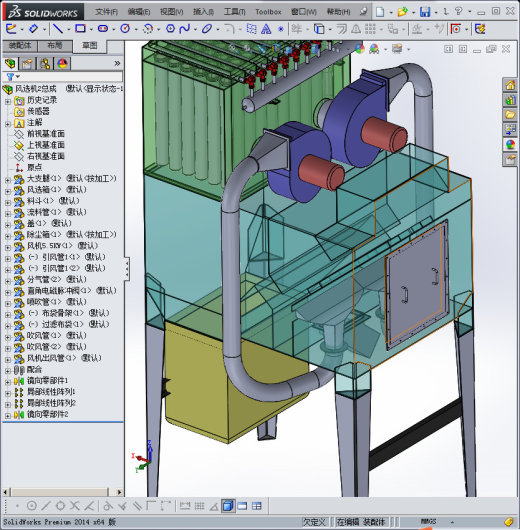Click the panel collapse handle beside tree
The image size is (520, 530).
[x=127, y=268]
